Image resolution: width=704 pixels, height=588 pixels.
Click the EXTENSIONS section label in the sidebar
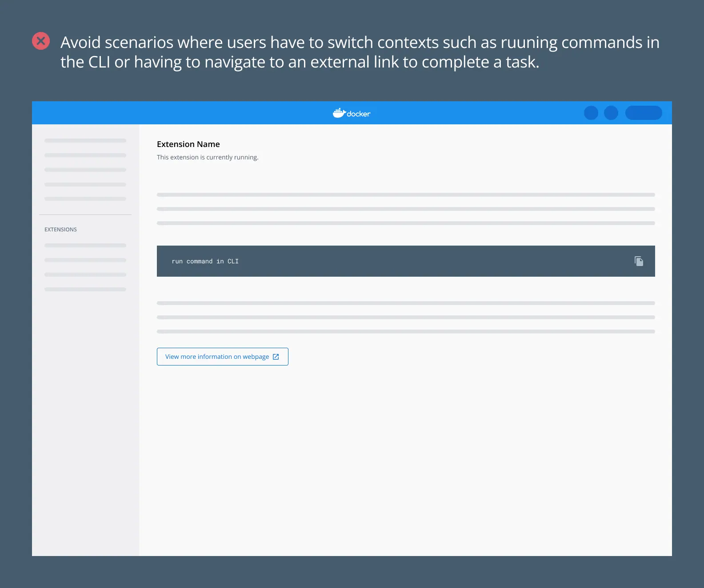click(60, 230)
